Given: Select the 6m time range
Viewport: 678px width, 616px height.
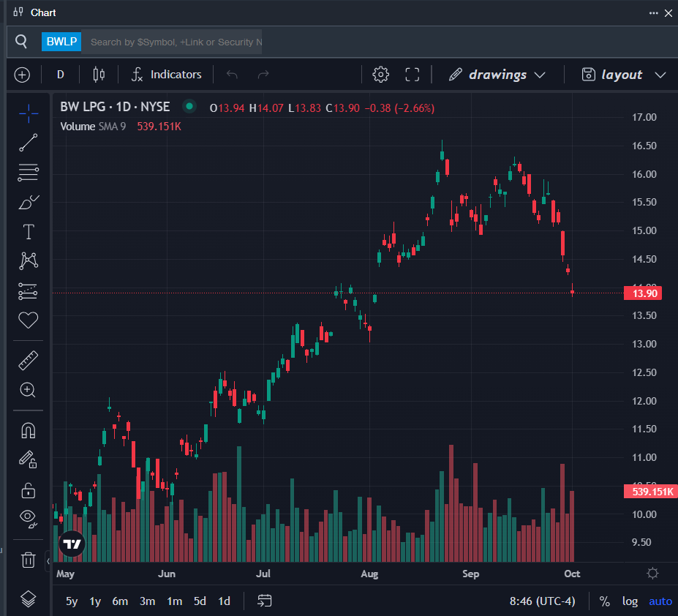Looking at the screenshot, I should coord(120,601).
